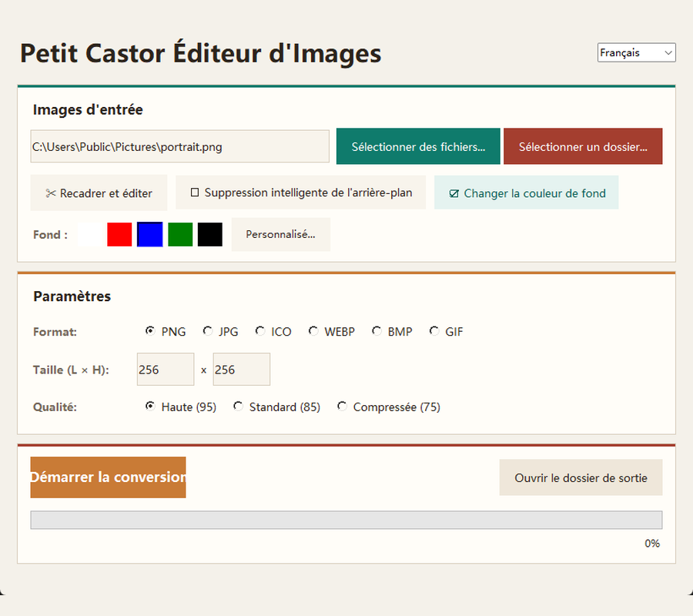Pick the green background swatch

[x=180, y=234]
